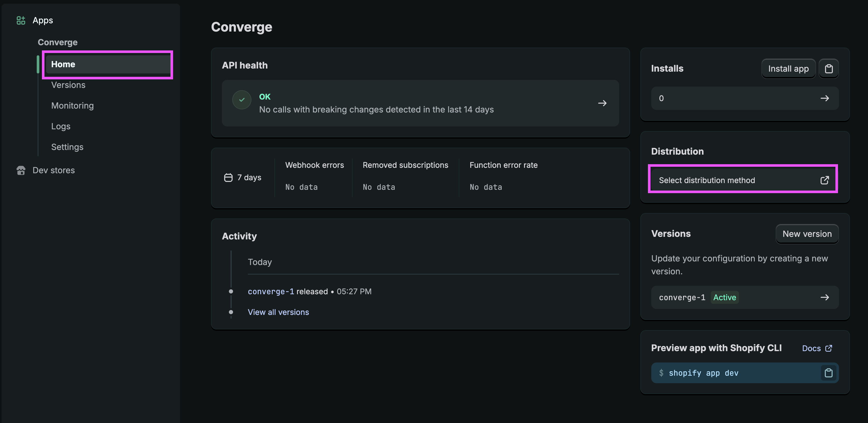Click the API health green checkmark icon

click(x=242, y=100)
